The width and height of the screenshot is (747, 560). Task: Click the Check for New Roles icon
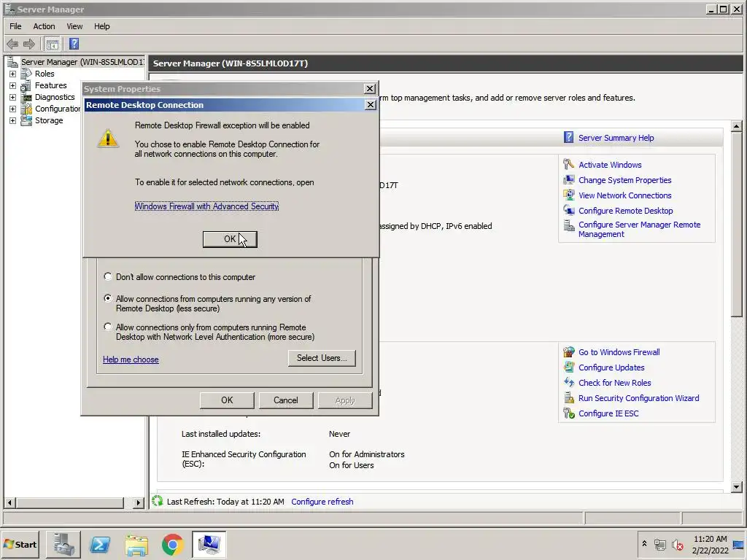pos(568,382)
